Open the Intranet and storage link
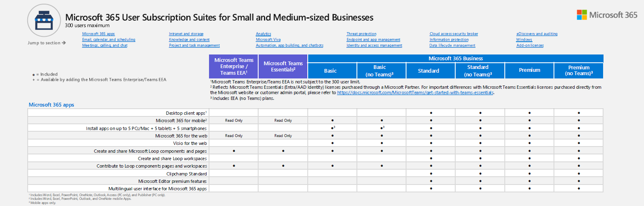Screen dimensions: 644x206 [186, 34]
